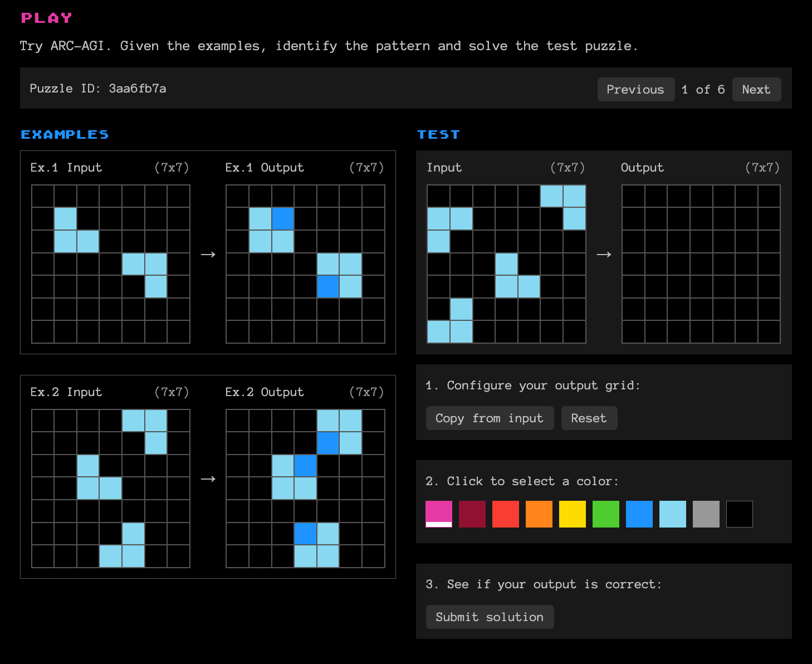
Task: Click the Test Output empty grid
Action: pyautogui.click(x=701, y=264)
